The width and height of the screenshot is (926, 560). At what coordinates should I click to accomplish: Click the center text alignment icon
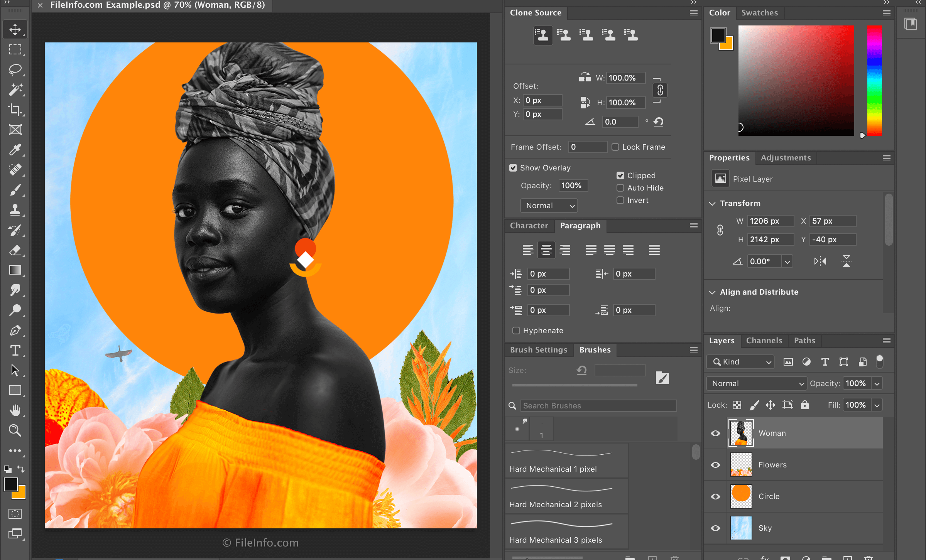point(546,250)
